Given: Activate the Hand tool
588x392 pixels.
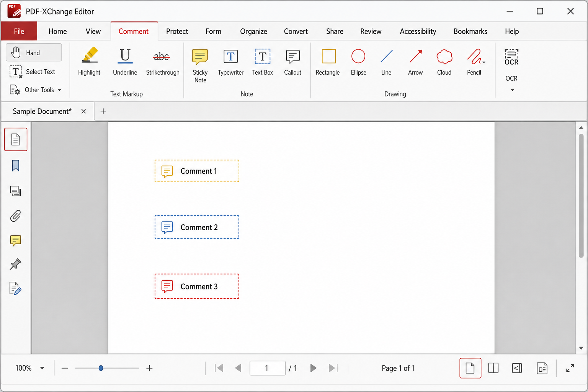Looking at the screenshot, I should (34, 52).
